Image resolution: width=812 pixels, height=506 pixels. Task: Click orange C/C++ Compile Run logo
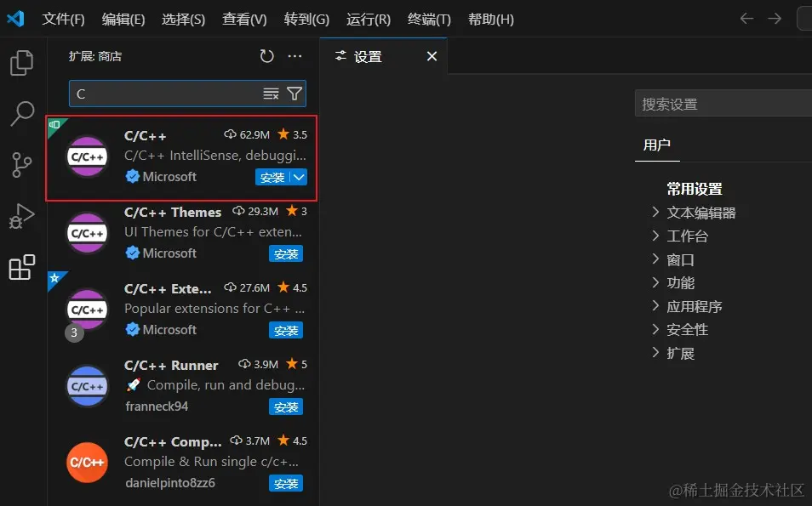tap(87, 463)
